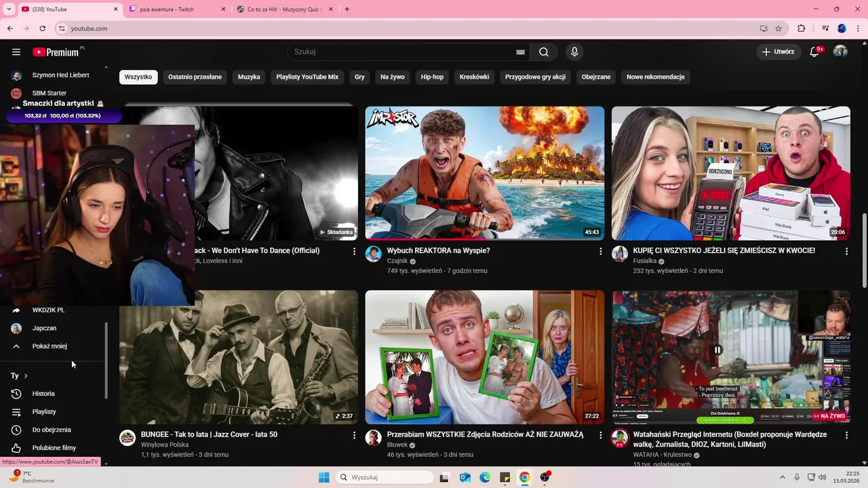Select Przygodowe gry akcji chip

535,77
